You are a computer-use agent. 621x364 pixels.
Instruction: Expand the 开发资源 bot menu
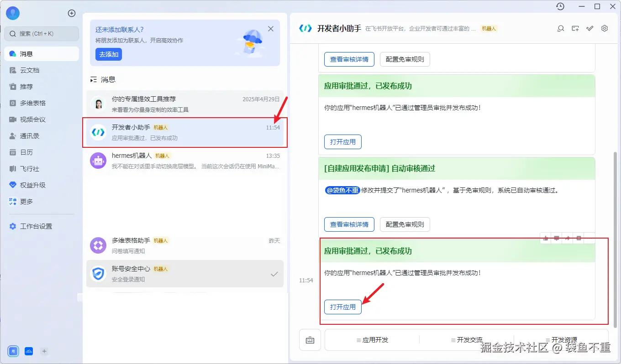click(x=561, y=340)
